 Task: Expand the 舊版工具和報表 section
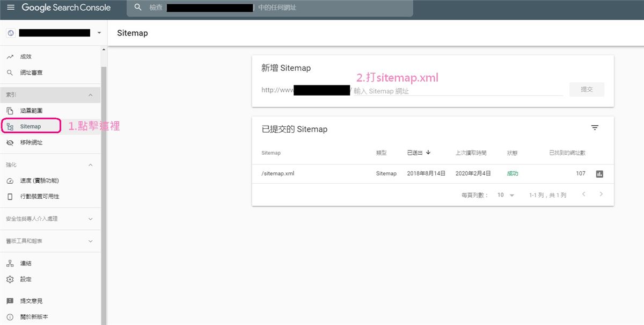point(90,241)
